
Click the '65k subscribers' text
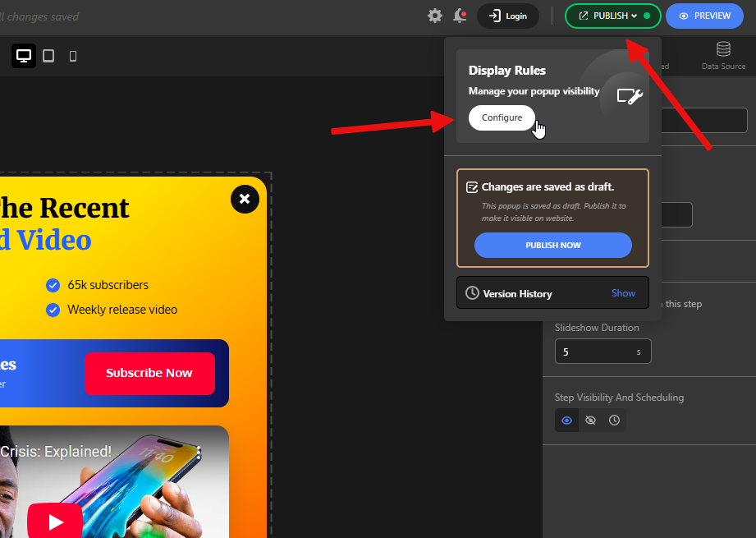point(108,285)
